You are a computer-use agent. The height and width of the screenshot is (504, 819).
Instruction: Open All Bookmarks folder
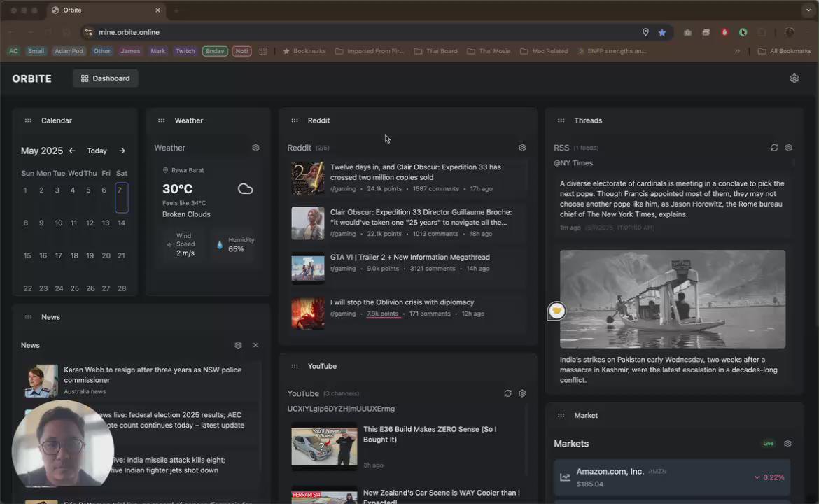click(x=785, y=51)
